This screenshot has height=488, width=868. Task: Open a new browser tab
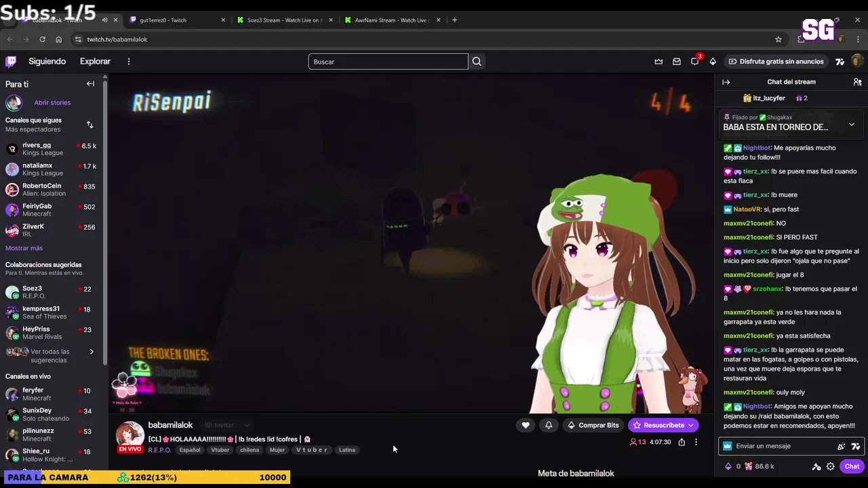click(x=454, y=20)
